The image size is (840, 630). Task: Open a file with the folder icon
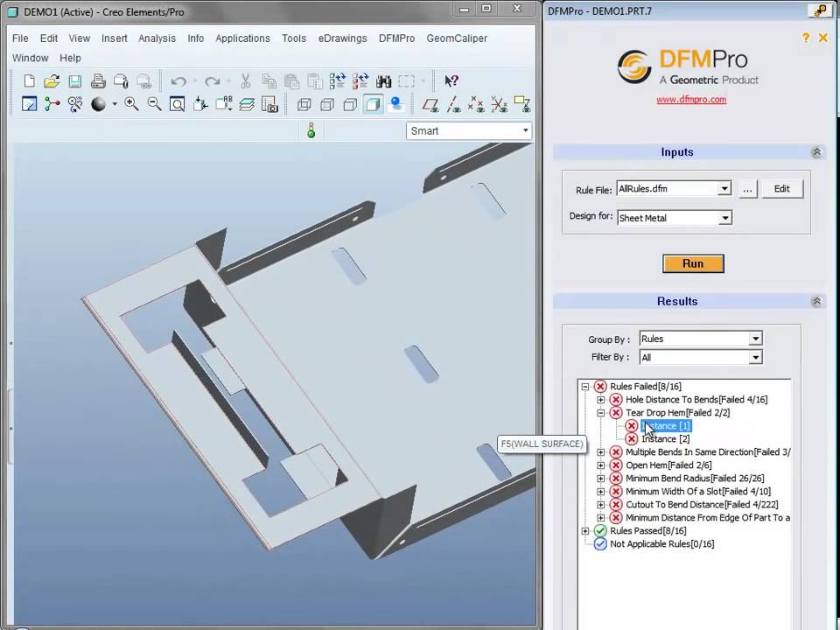52,81
